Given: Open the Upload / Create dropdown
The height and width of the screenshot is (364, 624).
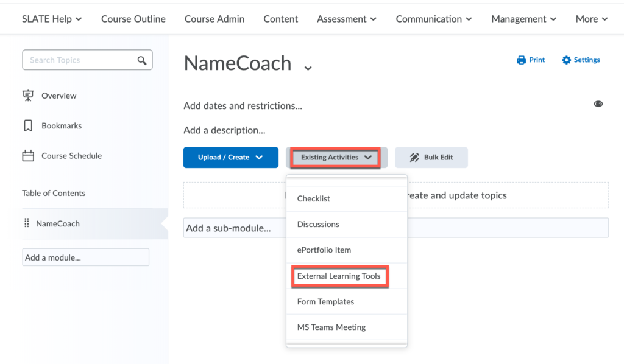Looking at the screenshot, I should (x=231, y=158).
